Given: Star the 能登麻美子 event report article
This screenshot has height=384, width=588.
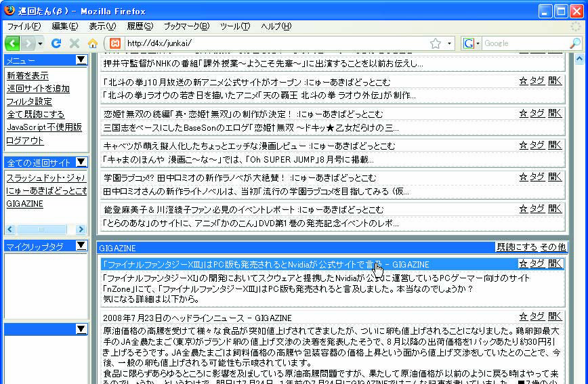Looking at the screenshot, I should pos(523,209).
